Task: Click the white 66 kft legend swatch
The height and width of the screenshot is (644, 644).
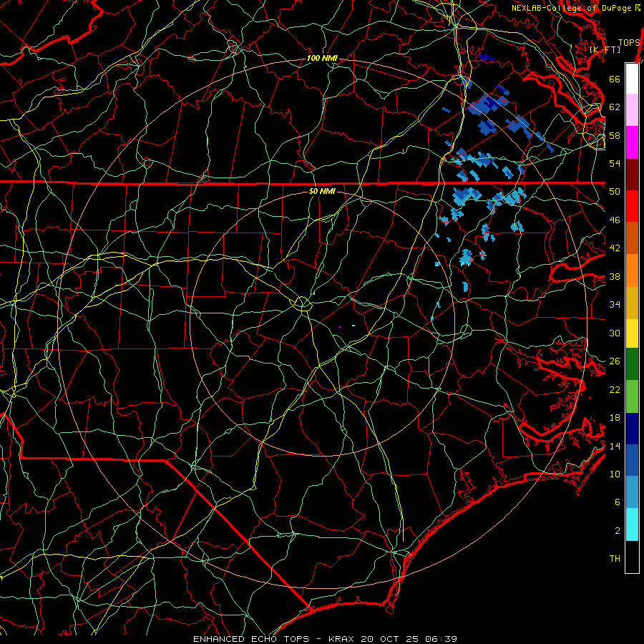Action: 632,79
